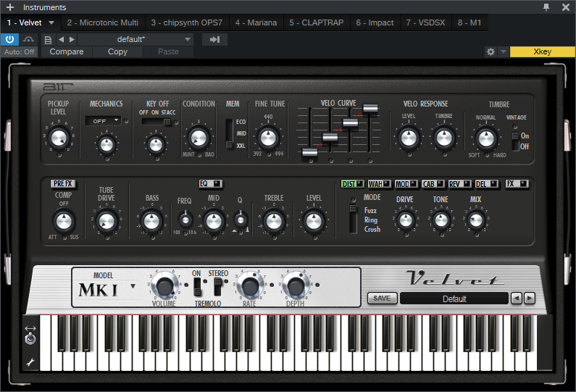Open keyboard setup with wrench icon
The height and width of the screenshot is (392, 576).
coord(30,362)
